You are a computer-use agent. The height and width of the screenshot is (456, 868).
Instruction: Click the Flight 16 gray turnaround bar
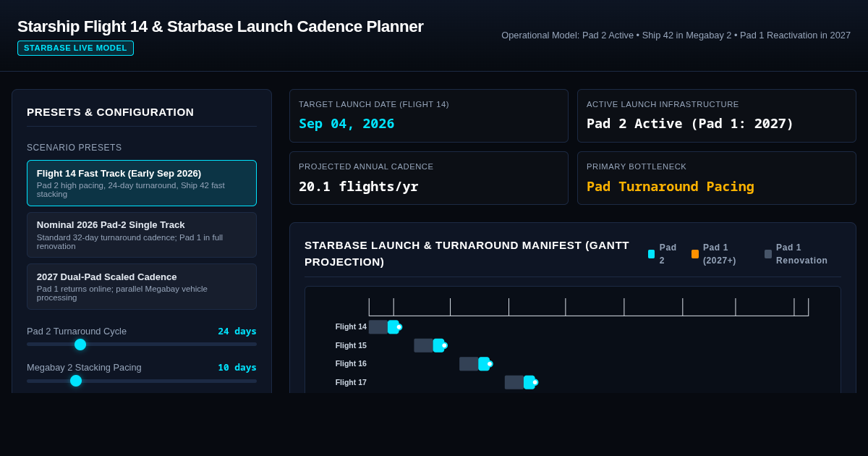(x=469, y=364)
